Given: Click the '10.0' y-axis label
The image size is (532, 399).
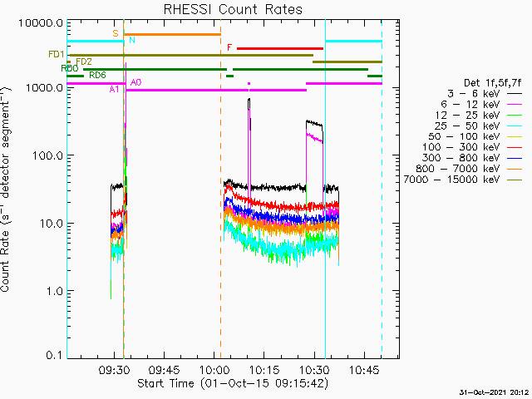Looking at the screenshot, I should (51, 224).
